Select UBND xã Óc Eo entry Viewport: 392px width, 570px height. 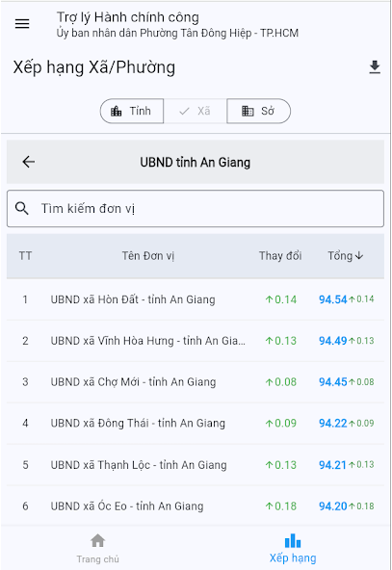point(196,506)
